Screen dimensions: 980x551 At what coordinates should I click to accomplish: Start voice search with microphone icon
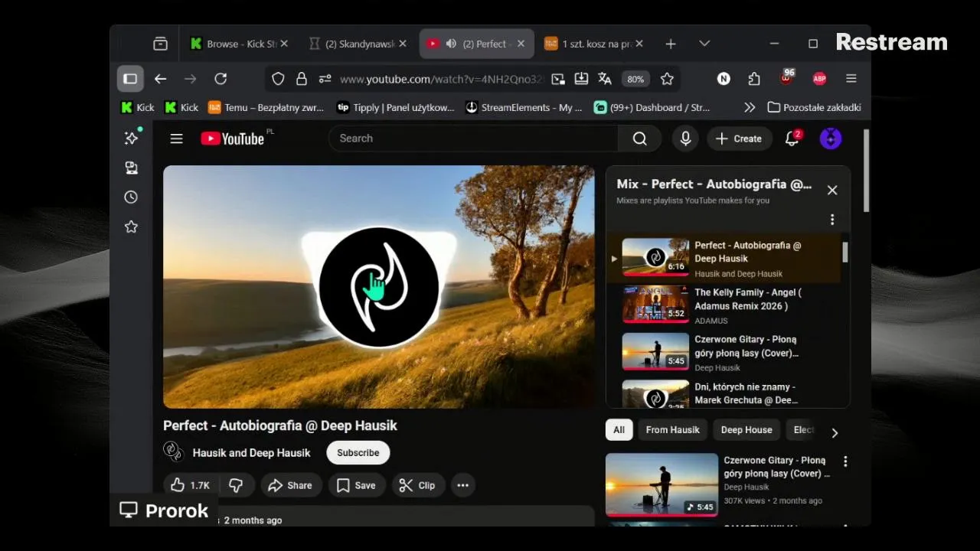tap(685, 139)
